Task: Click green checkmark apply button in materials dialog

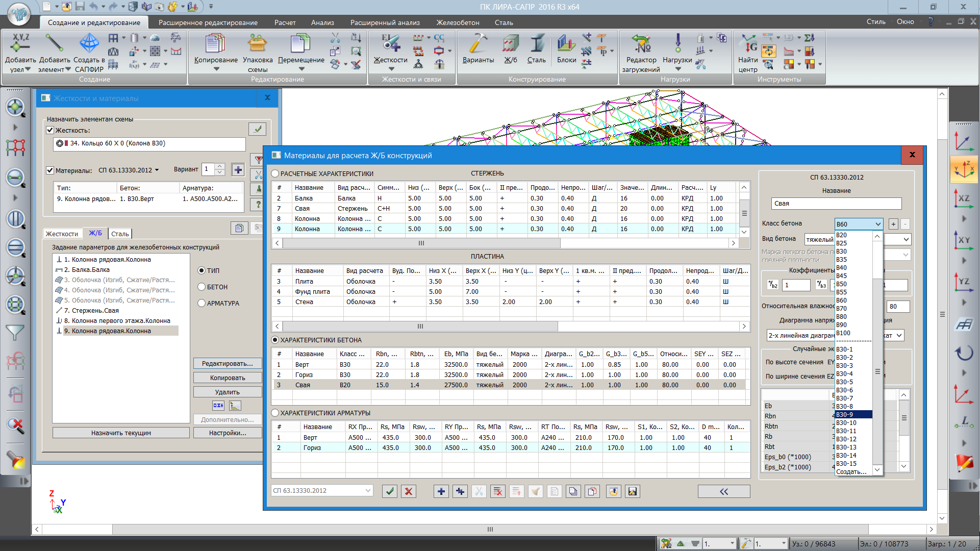Action: pos(390,491)
